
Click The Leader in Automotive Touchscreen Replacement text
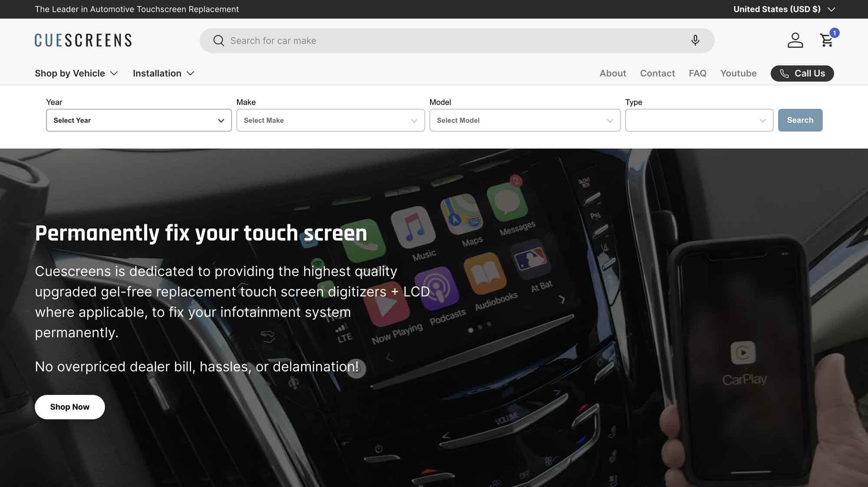137,9
